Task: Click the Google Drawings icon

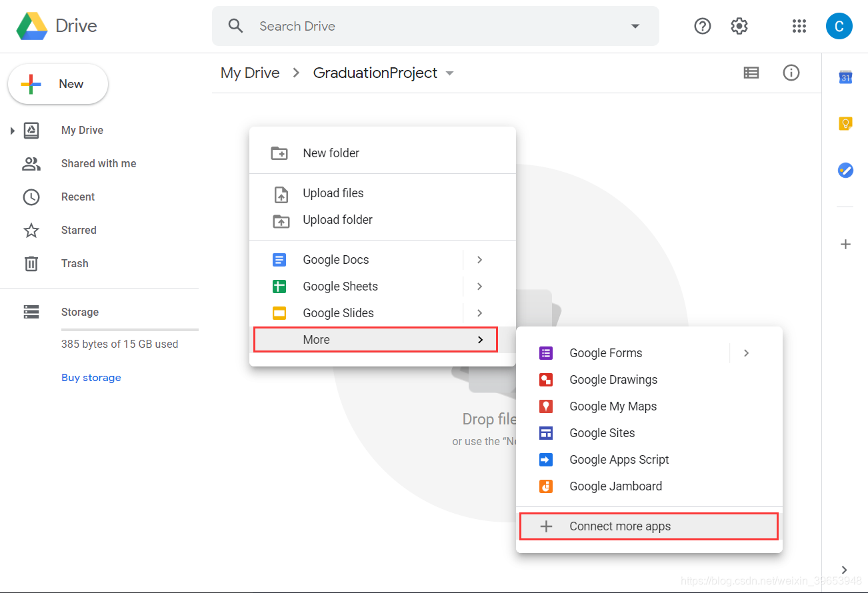Action: 546,380
